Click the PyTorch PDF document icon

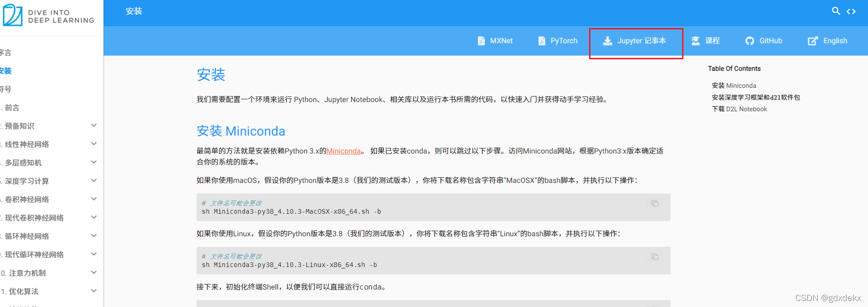(x=542, y=41)
